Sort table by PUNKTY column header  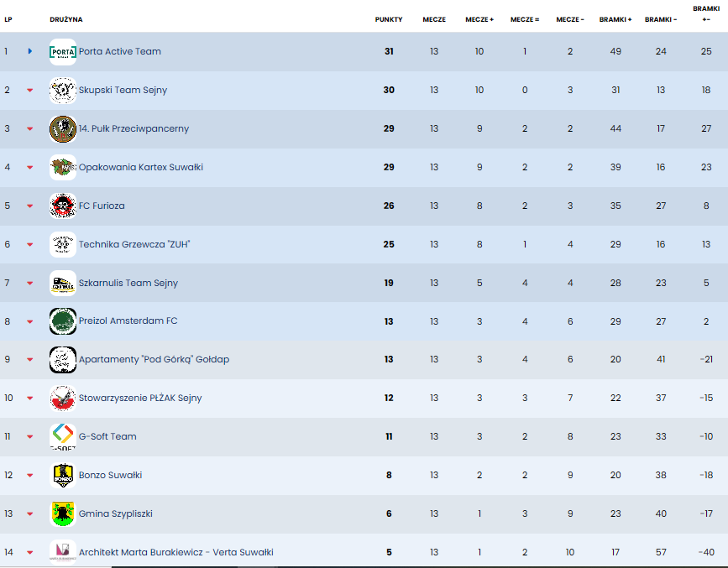[x=389, y=19]
